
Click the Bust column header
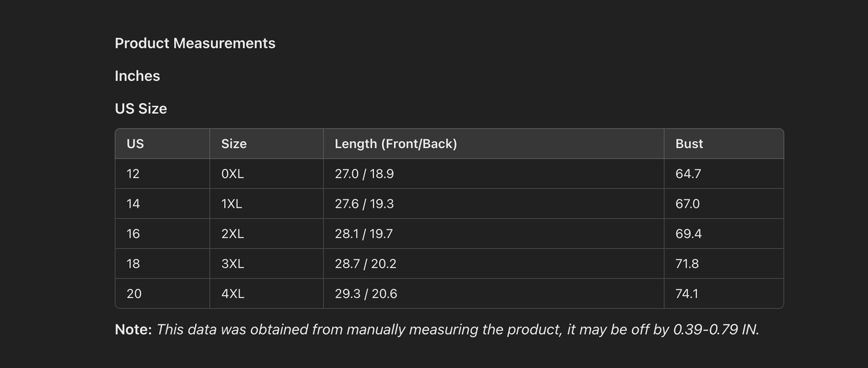[x=689, y=143]
